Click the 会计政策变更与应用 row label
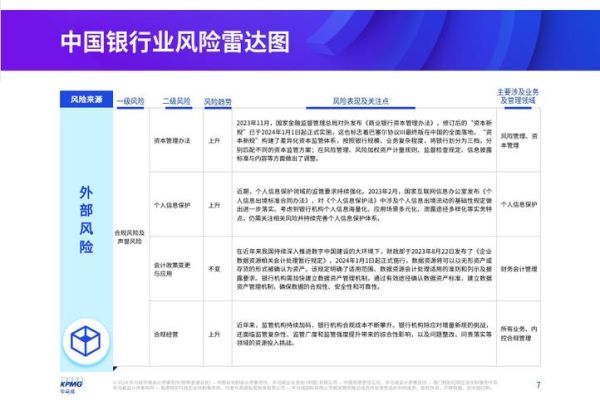 [x=174, y=269]
